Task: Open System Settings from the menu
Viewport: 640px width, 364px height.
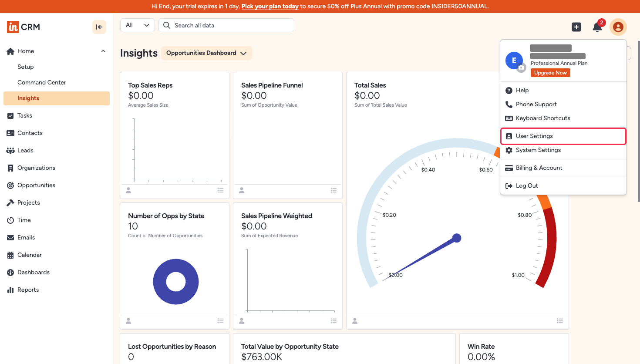Action: pos(563,150)
